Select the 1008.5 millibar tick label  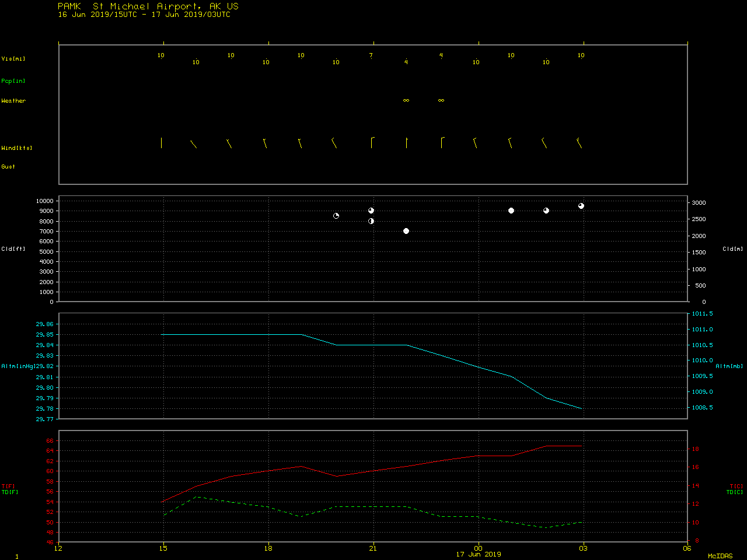[x=703, y=408]
